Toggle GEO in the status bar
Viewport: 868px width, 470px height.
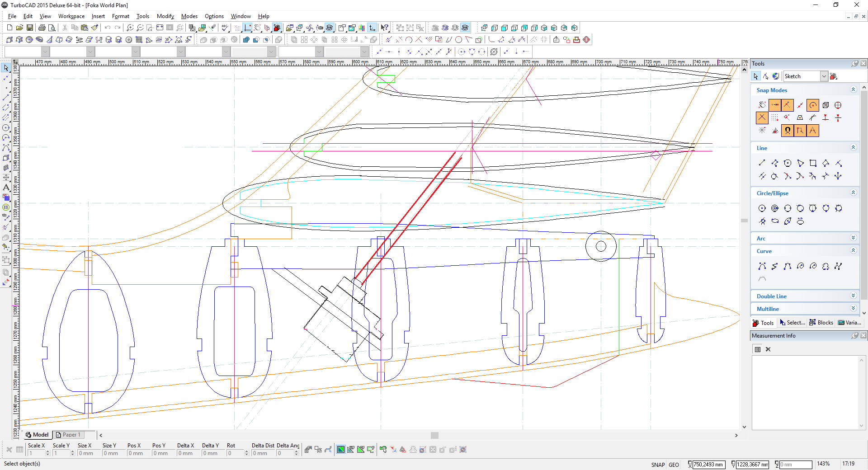pyautogui.click(x=674, y=465)
